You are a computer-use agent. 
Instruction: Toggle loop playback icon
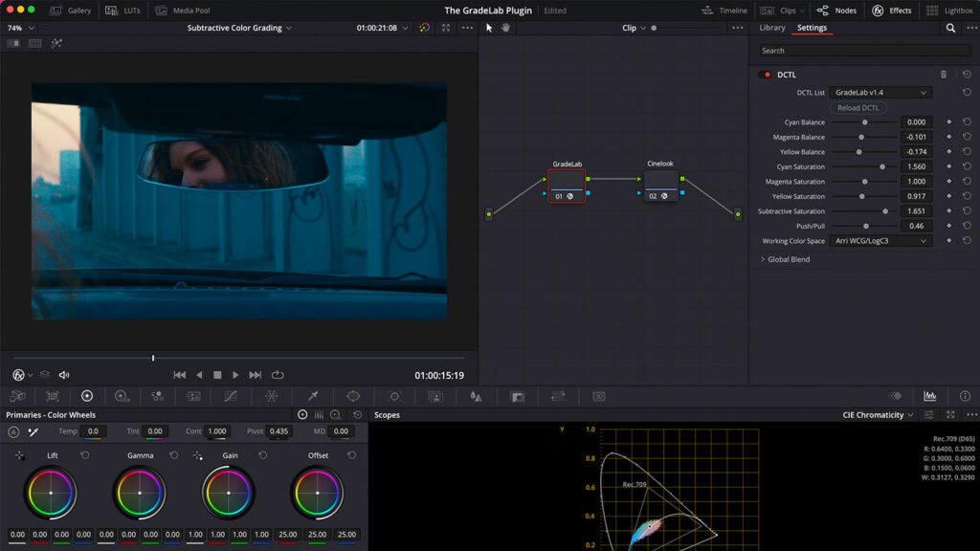(278, 375)
